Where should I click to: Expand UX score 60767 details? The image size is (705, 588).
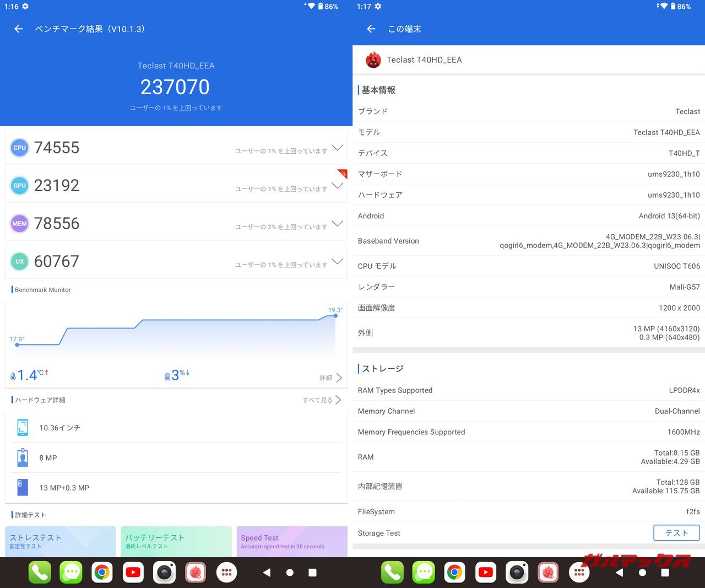[337, 262]
